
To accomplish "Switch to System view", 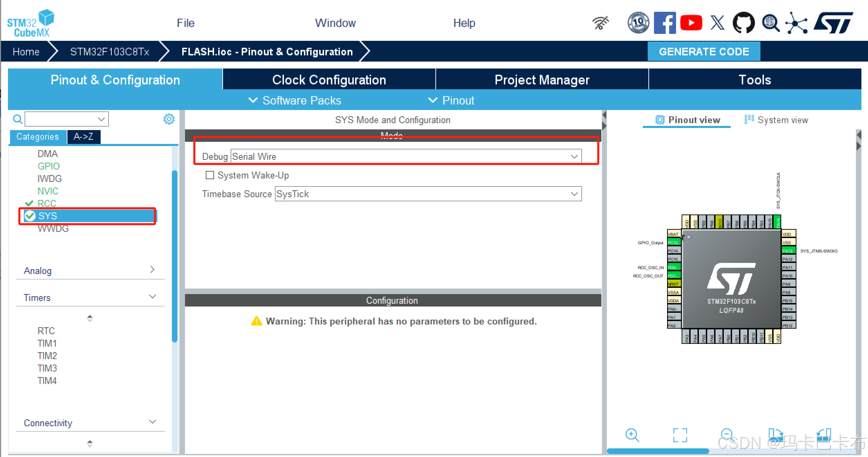I will (776, 120).
